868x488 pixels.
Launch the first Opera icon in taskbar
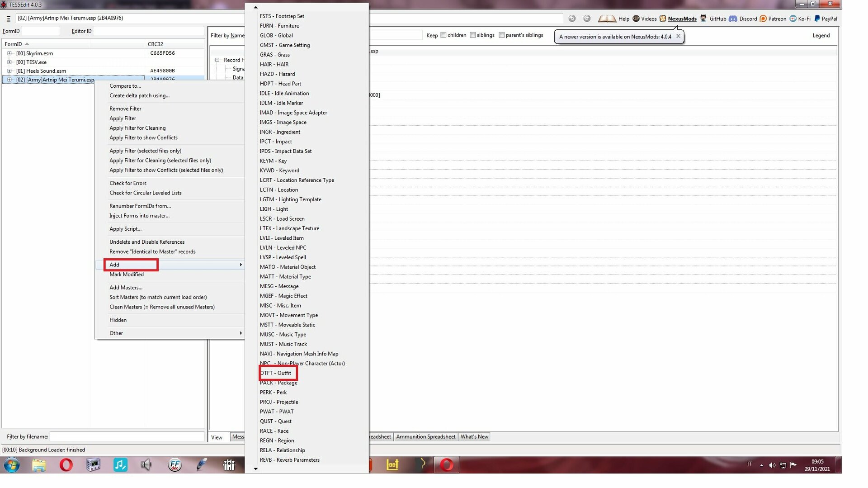(x=66, y=465)
